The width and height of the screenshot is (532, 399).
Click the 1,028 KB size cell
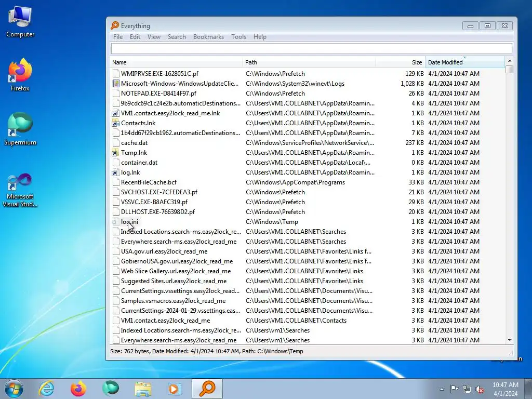click(412, 84)
